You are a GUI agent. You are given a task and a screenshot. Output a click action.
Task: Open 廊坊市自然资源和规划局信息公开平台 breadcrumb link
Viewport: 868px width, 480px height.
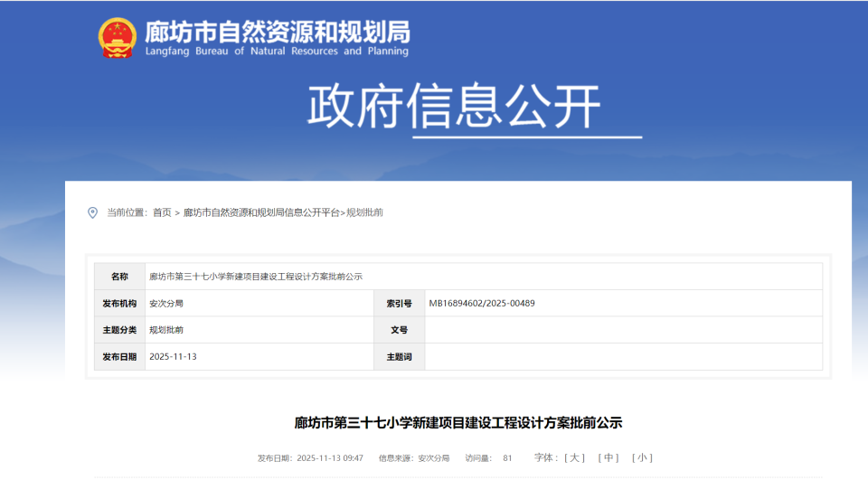coord(261,212)
